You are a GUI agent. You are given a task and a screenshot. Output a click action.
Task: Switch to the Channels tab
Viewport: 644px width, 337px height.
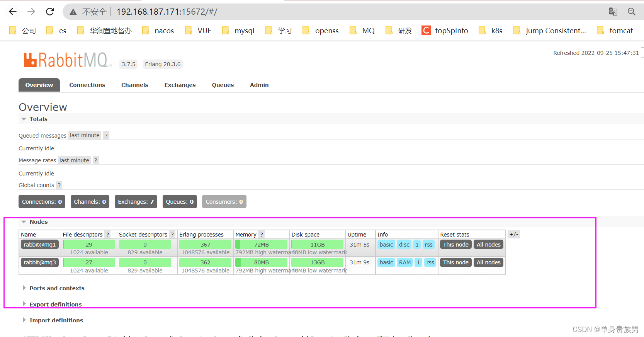pyautogui.click(x=135, y=85)
